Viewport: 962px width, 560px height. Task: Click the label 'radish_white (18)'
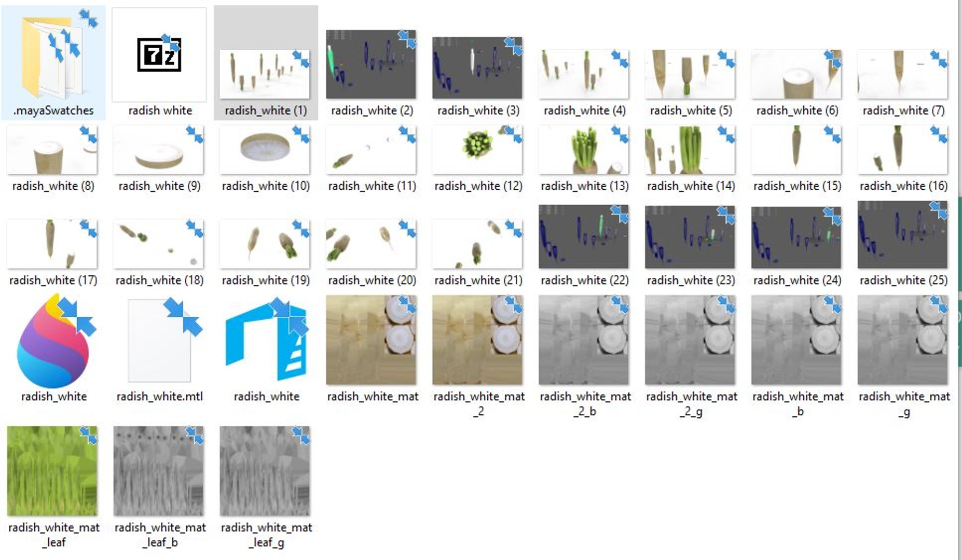[159, 280]
